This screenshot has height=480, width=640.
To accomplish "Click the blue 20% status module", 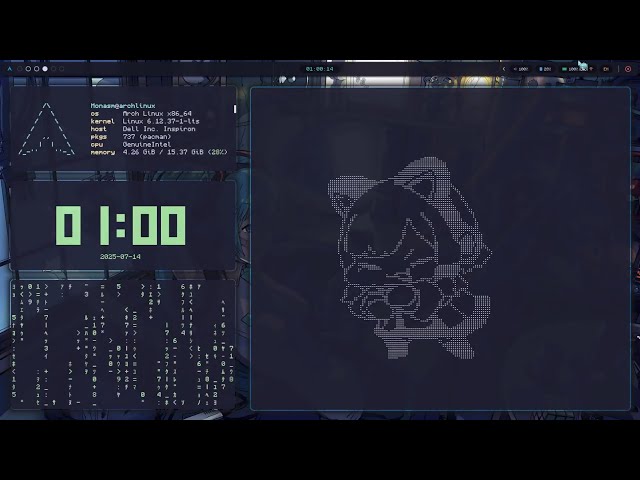I will [x=545, y=69].
